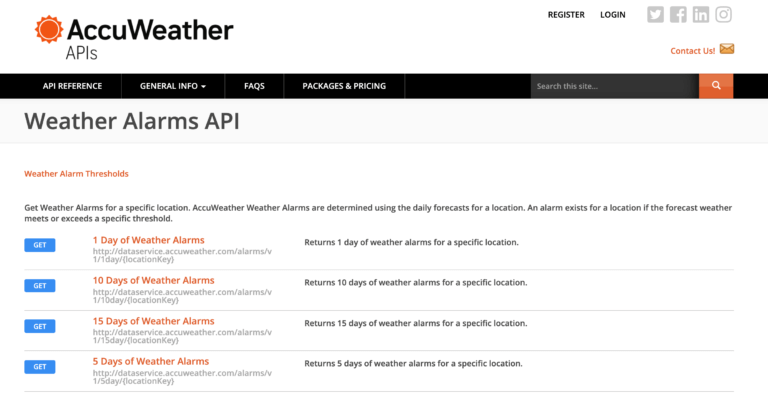
Task: Select the 15day/{locationKey} endpoint URL text
Action: pyautogui.click(x=182, y=336)
